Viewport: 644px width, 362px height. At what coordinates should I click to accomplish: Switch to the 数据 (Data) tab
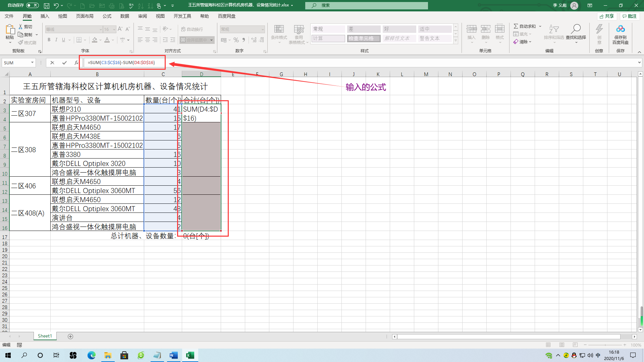coord(125,16)
